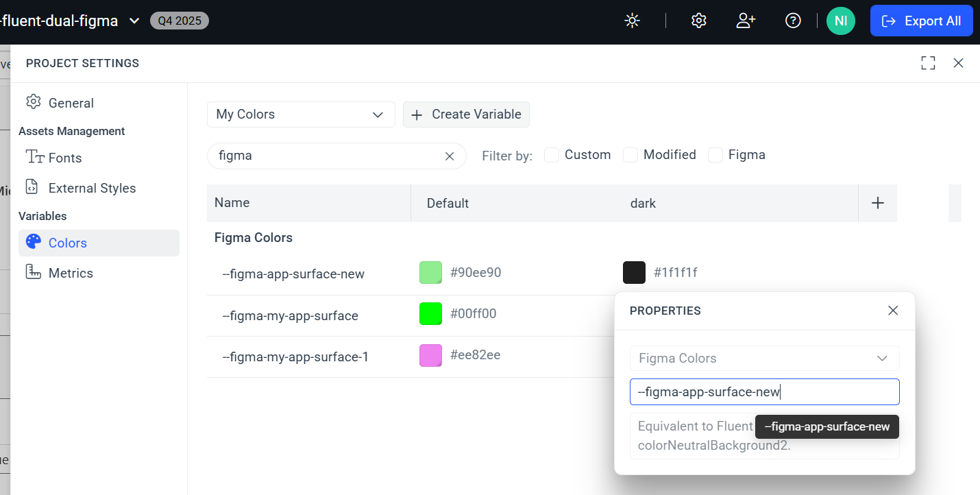
Task: Expand Project Settings to fullscreen
Action: (928, 63)
